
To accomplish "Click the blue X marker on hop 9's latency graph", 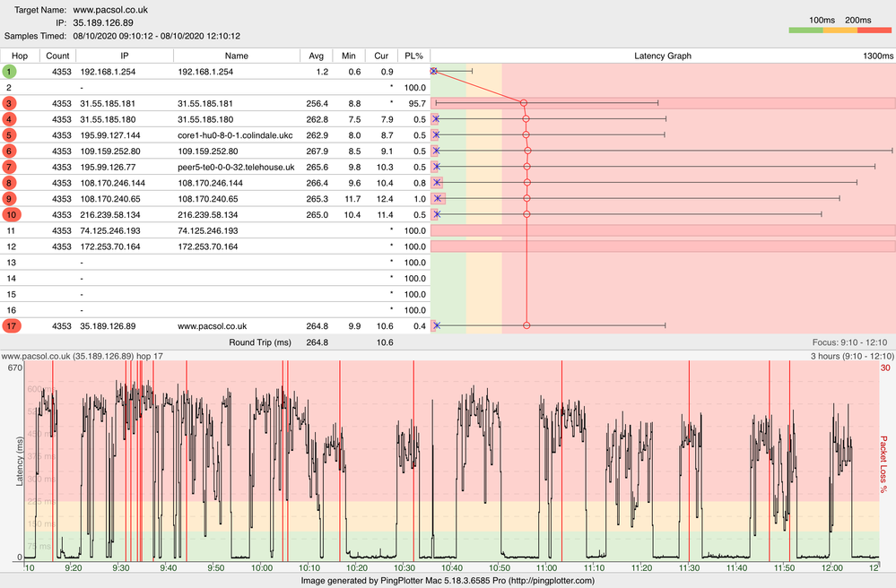I will coord(438,198).
